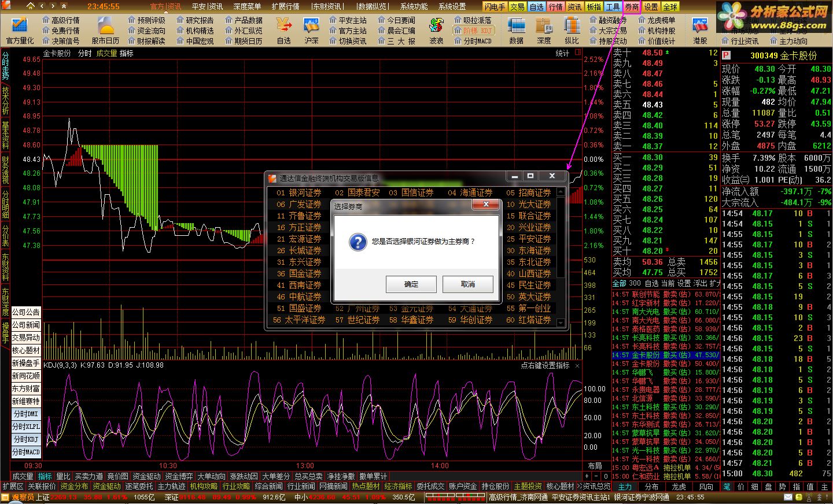Select the 阶梯 KDJ highlighted entry
Viewport: 833px width, 504px height.
pyautogui.click(x=473, y=31)
